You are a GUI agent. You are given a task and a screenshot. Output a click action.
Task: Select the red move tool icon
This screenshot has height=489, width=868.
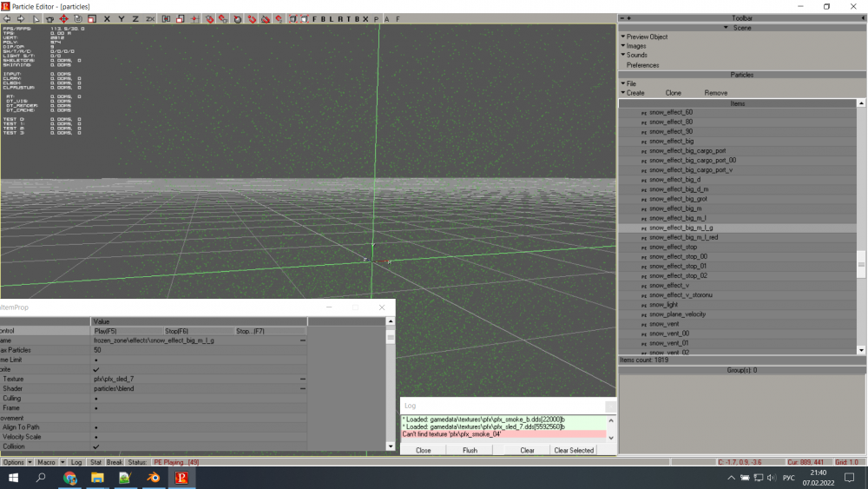[x=63, y=18]
